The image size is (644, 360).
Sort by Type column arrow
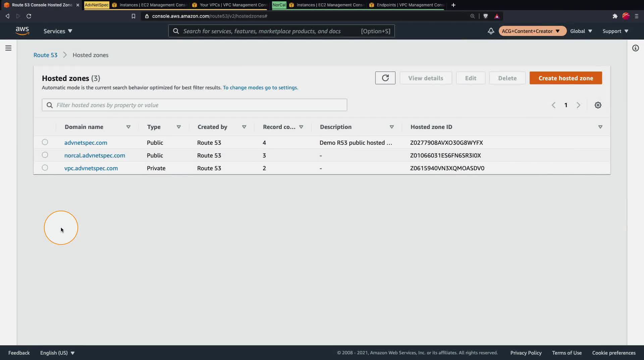coord(178,127)
